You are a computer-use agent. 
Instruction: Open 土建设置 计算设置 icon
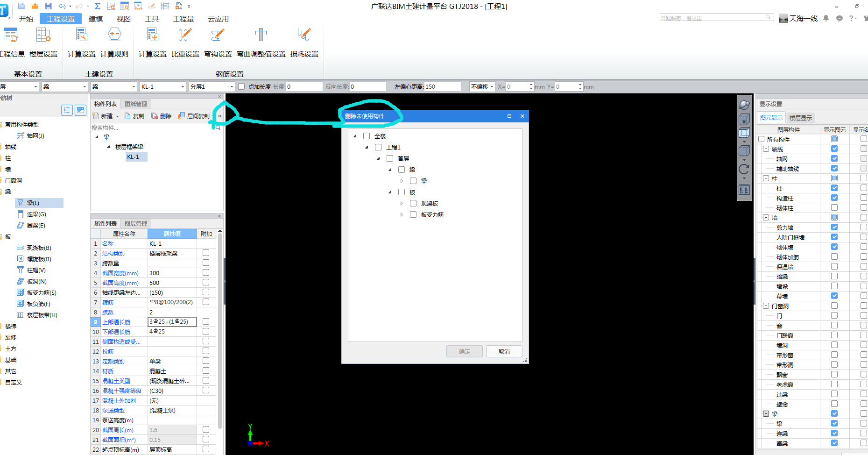[x=82, y=35]
